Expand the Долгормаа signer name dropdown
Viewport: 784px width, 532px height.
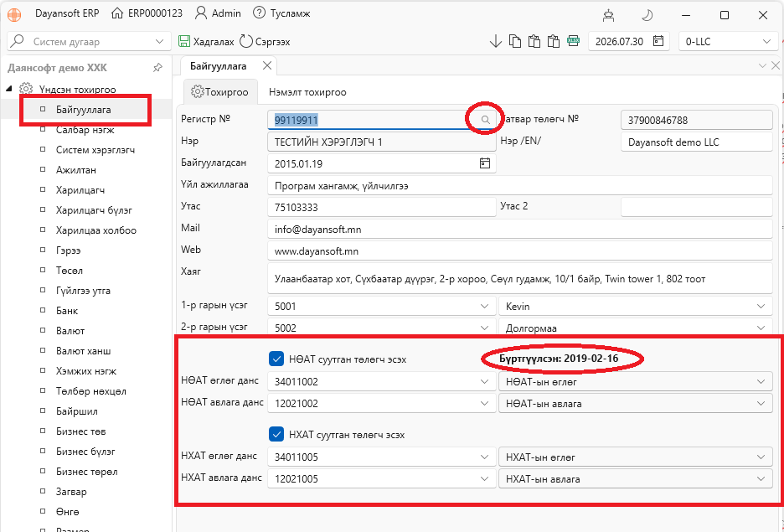click(761, 328)
